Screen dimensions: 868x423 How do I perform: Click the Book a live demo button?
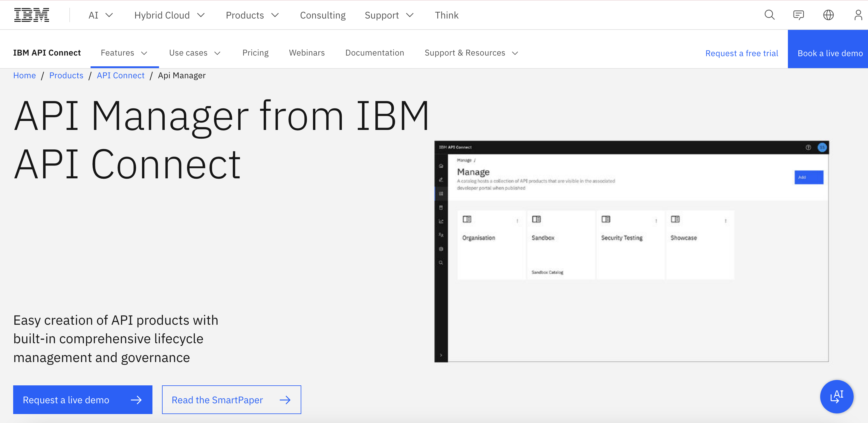point(828,49)
